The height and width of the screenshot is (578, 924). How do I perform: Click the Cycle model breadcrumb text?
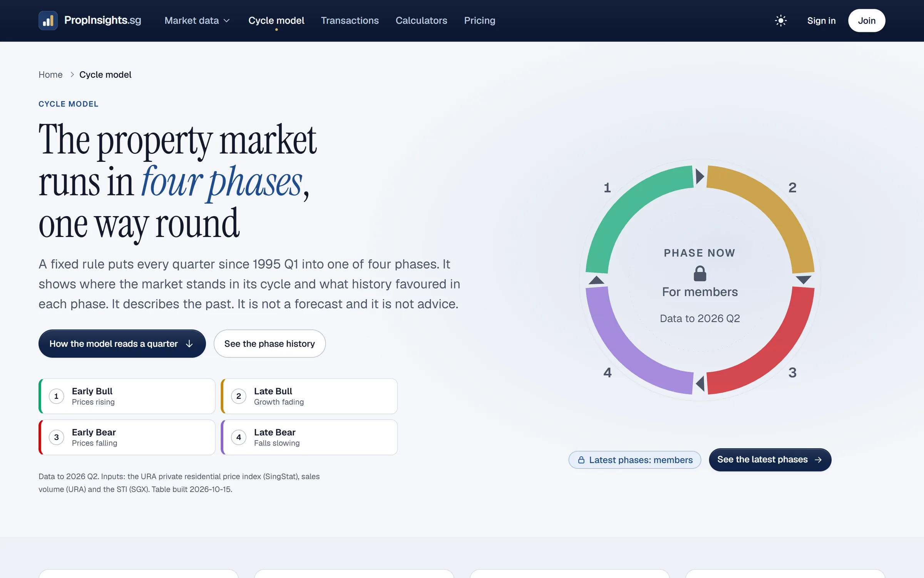105,75
